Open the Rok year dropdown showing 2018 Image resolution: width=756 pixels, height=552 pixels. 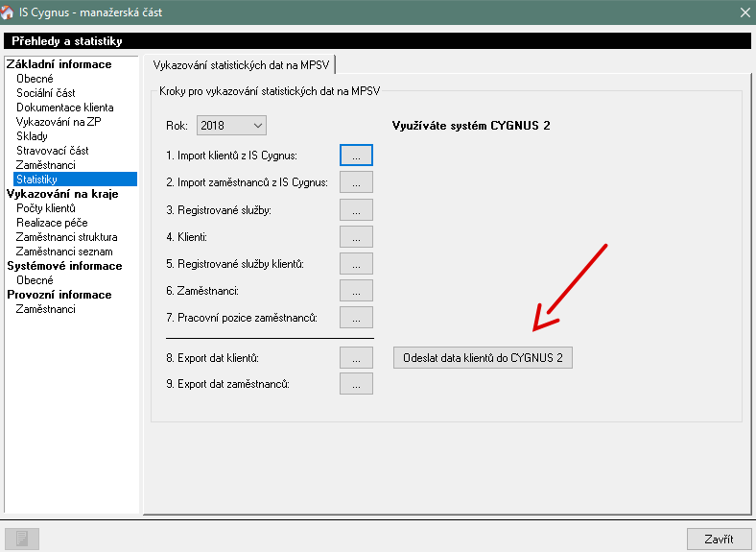(231, 126)
